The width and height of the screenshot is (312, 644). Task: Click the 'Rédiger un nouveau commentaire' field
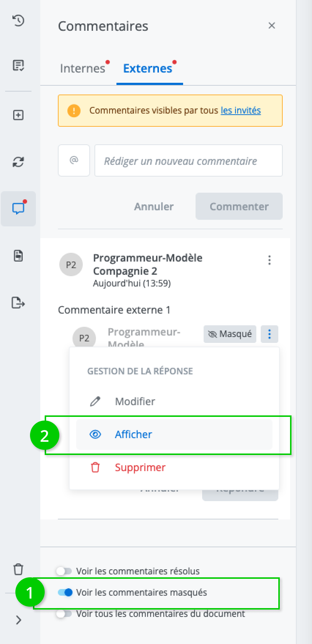188,161
